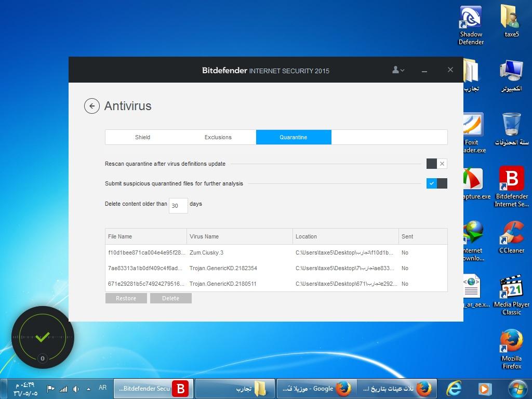Image resolution: width=532 pixels, height=399 pixels.
Task: Select quarantined file 671e29281b5c74924279516
Action: [146, 284]
